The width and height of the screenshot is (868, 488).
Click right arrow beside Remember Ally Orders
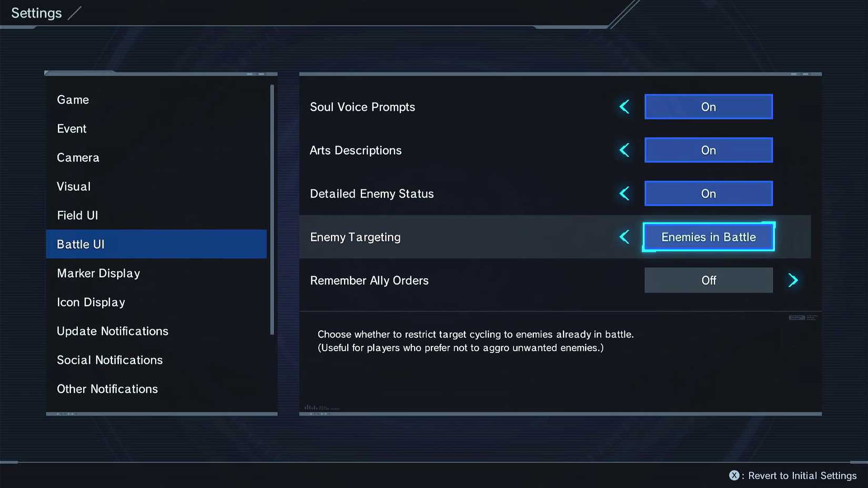793,280
